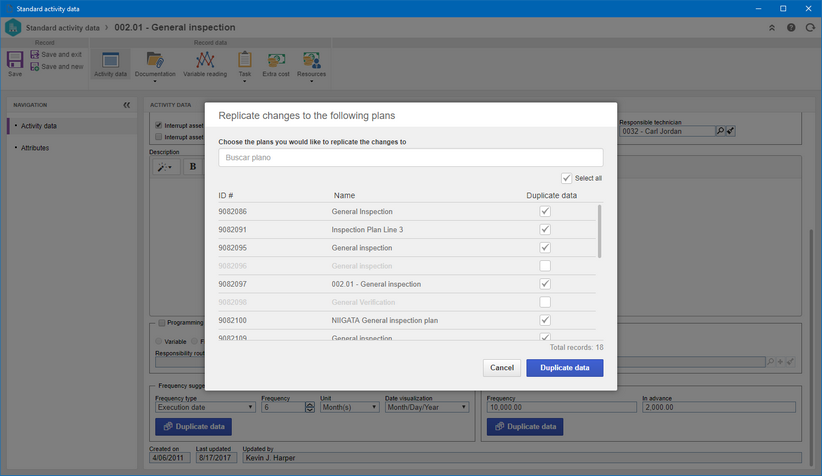Toggle bold in description editor
822x476 pixels.
pos(193,167)
